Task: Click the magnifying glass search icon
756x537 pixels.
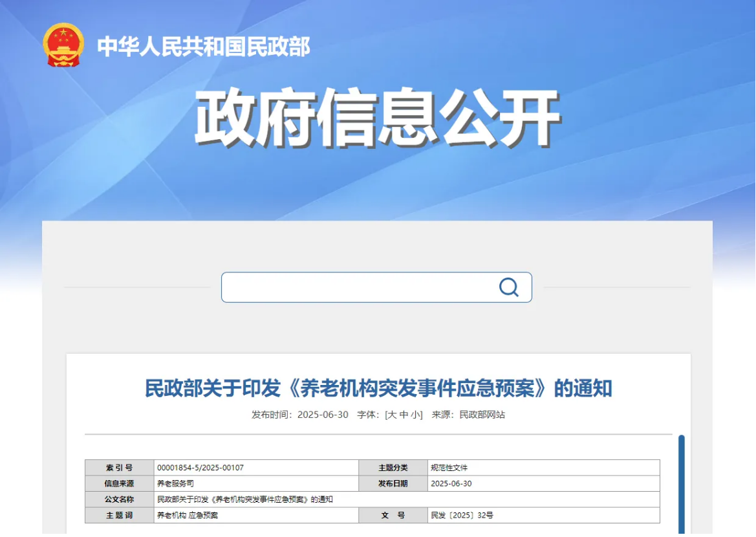Action: (508, 287)
